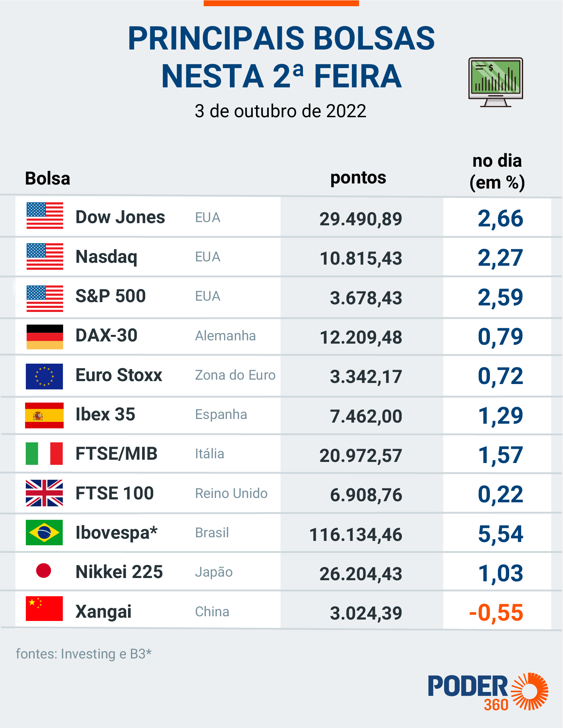
Task: Click the Spanish flag beside Ibex 35
Action: (44, 415)
